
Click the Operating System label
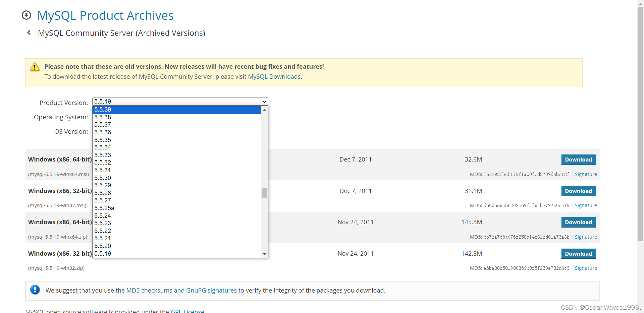tap(61, 117)
